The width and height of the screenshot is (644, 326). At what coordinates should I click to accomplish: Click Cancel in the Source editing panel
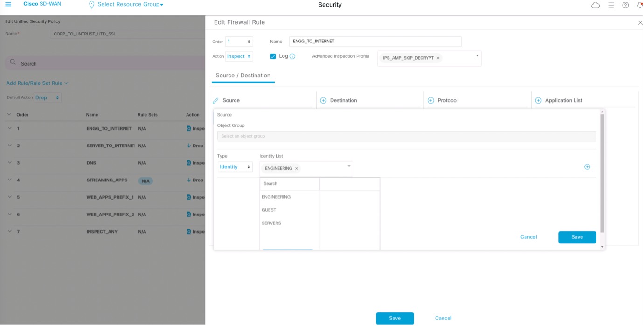click(x=528, y=237)
